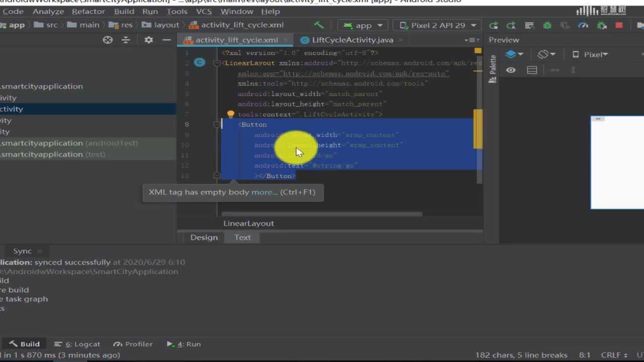
Task: Open the app run configuration dropdown
Action: 363,25
